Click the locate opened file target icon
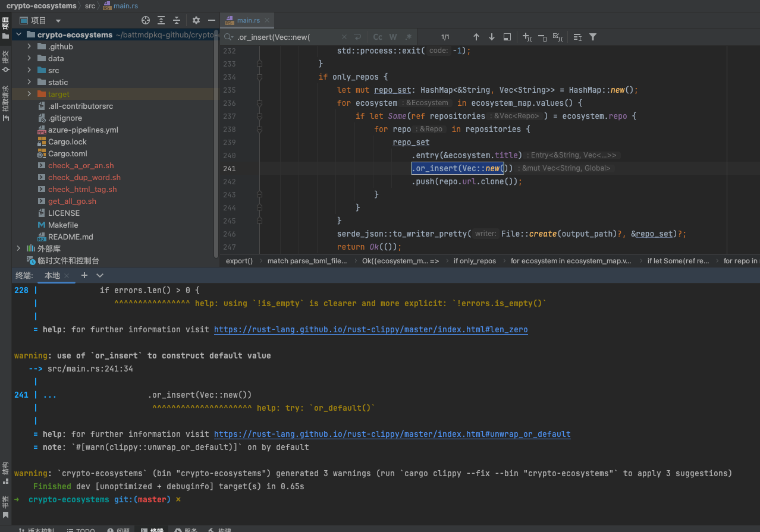Screen dimensions: 760x532 146,20
